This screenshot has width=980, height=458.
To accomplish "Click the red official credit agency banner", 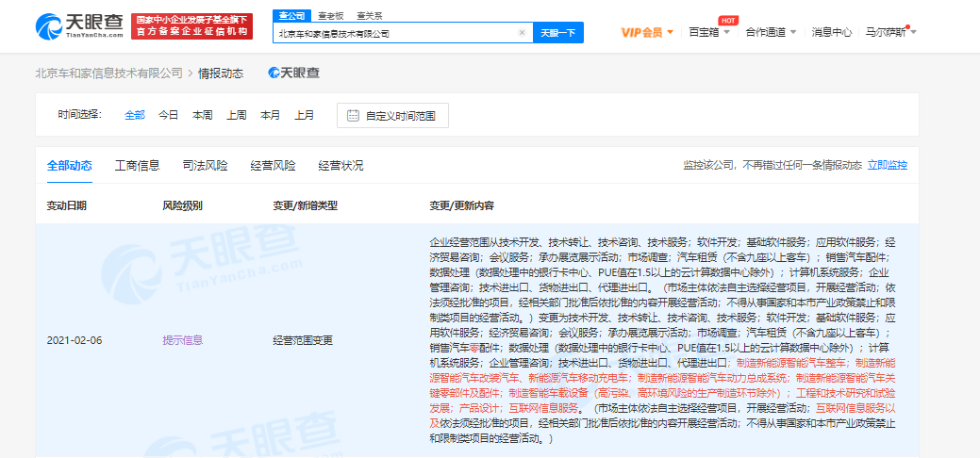I will (192, 25).
